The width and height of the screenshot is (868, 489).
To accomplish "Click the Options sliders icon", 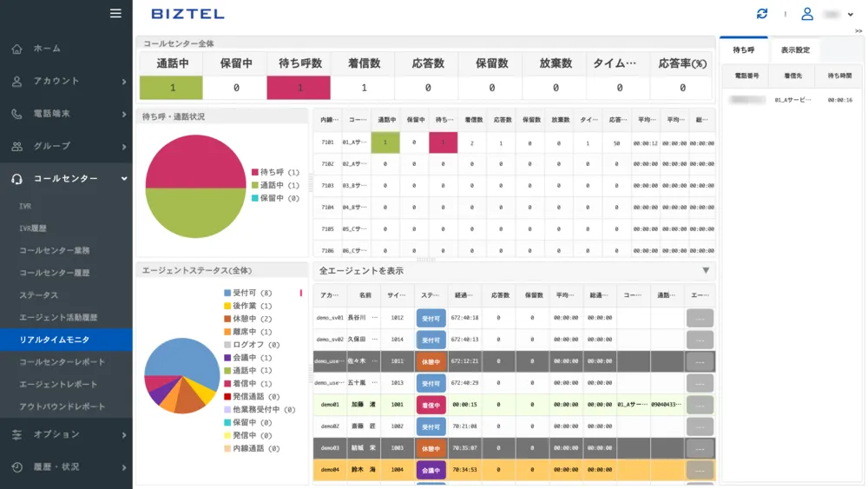I will tap(16, 434).
